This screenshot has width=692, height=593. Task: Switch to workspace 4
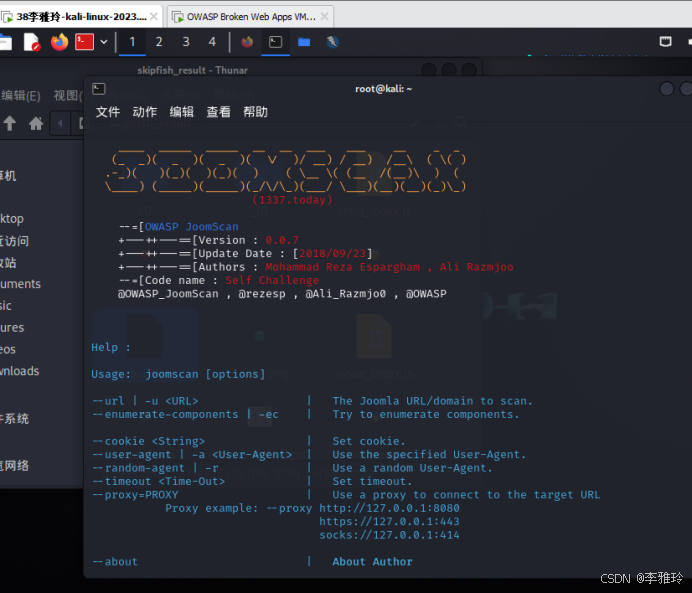point(212,42)
